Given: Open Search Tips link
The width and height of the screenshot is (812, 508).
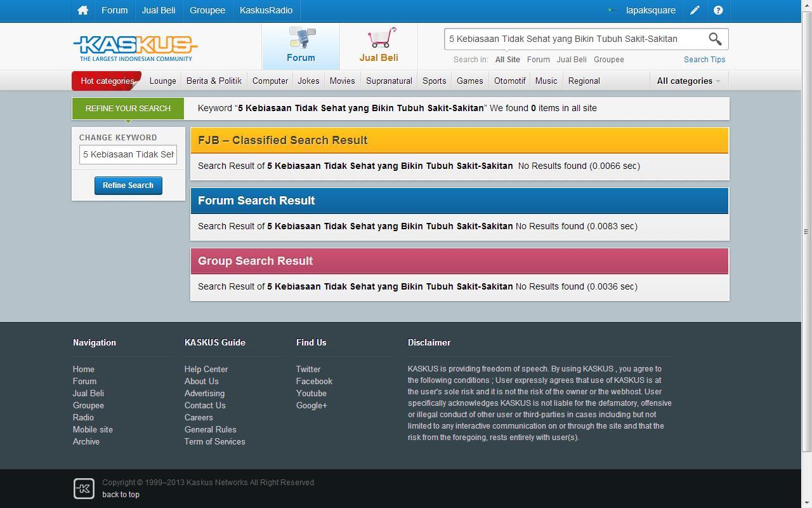Looking at the screenshot, I should (x=704, y=60).
